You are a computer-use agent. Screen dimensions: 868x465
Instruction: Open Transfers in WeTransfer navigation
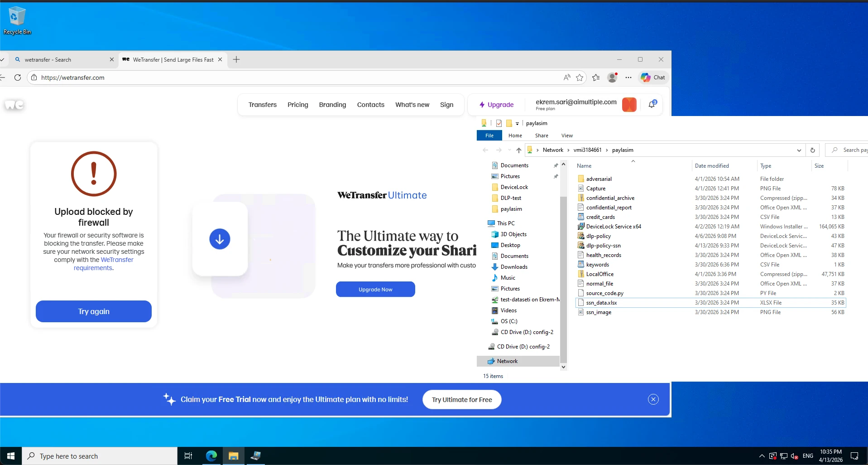[262, 105]
